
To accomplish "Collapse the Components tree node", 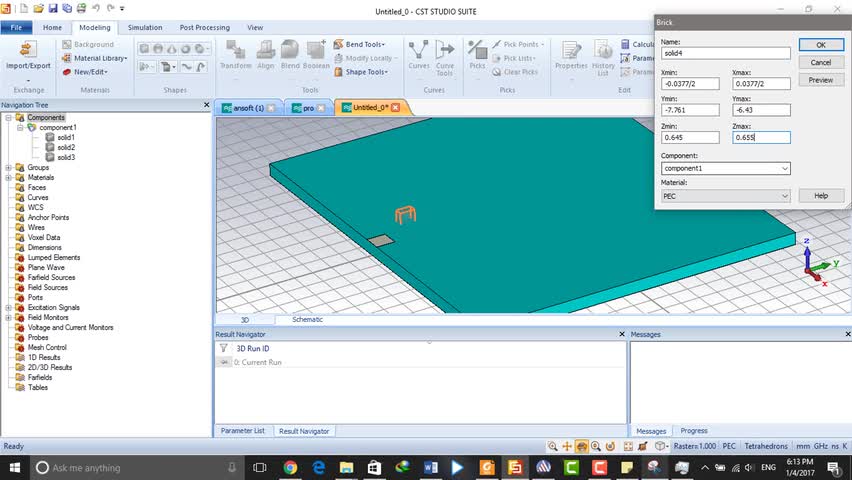I will pyautogui.click(x=9, y=117).
